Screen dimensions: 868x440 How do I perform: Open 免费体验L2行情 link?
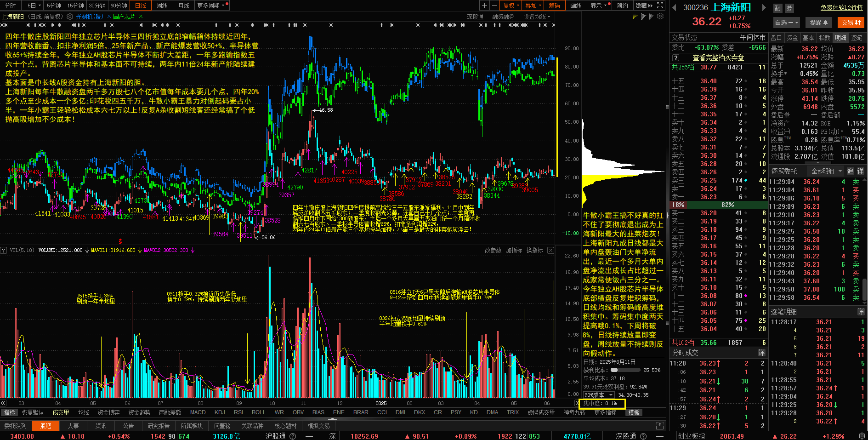click(x=841, y=7)
